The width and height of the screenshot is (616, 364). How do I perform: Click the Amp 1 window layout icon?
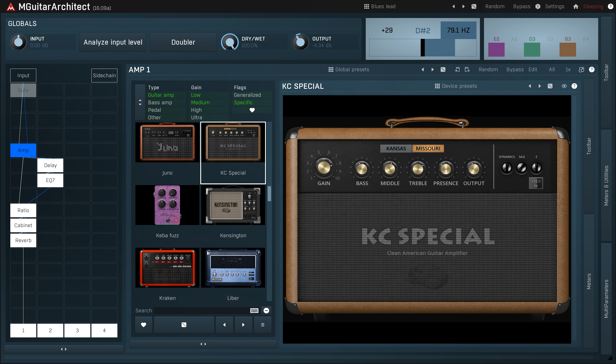click(581, 70)
